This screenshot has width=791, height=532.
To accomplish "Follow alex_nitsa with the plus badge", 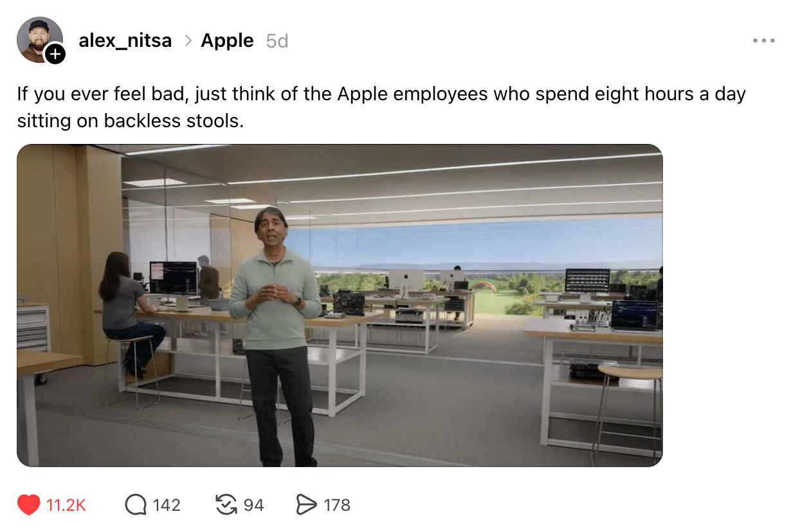I will click(x=55, y=54).
